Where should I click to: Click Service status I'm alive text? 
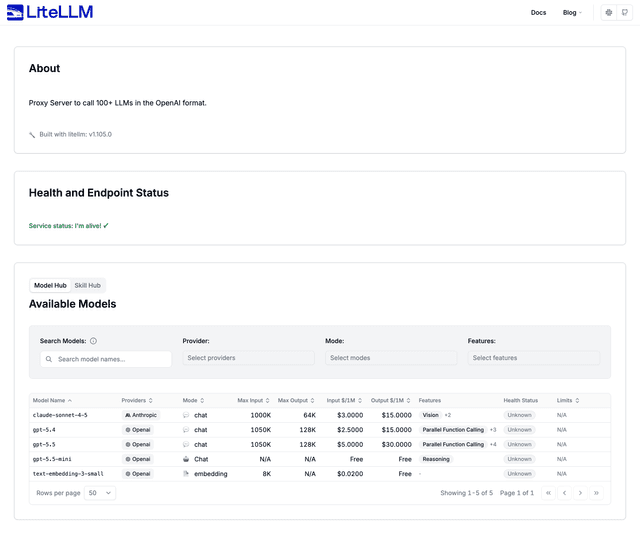pos(69,226)
